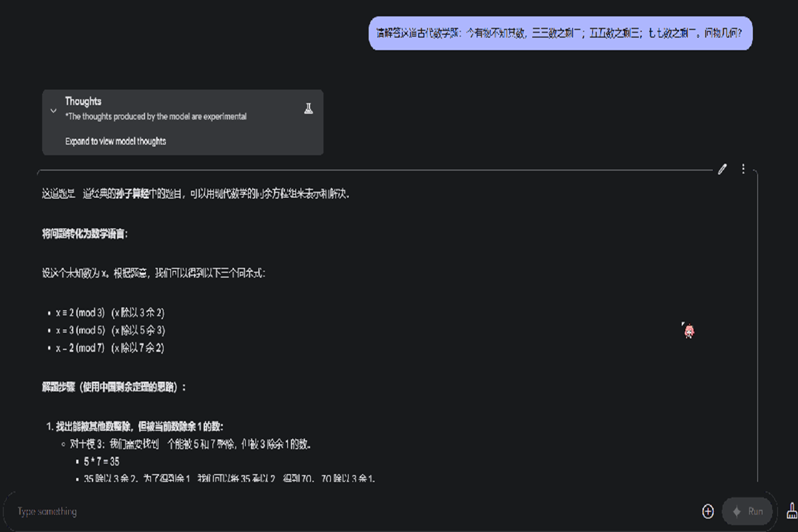Expand the Thoughts panel using its chevron
This screenshot has width=798, height=532.
54,110
